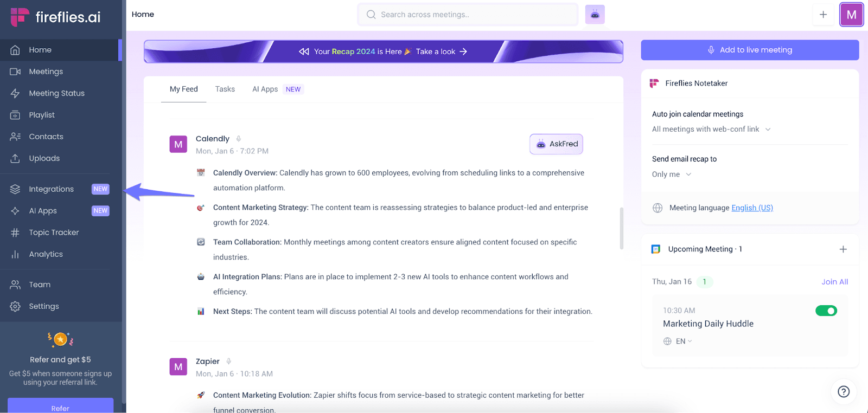Screen dimensions: 868x413
Task: Click the plus icon in Upcoming Meeting
Action: [843, 249]
